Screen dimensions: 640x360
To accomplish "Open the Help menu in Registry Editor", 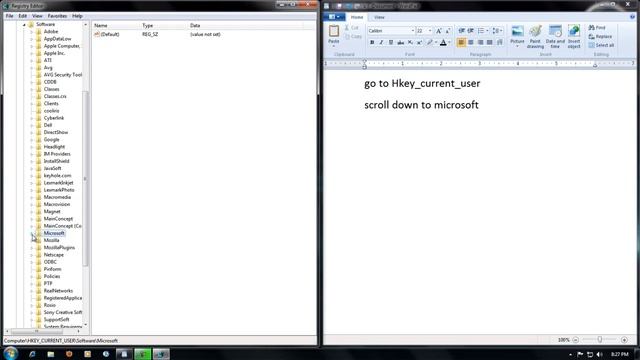I will [77, 16].
